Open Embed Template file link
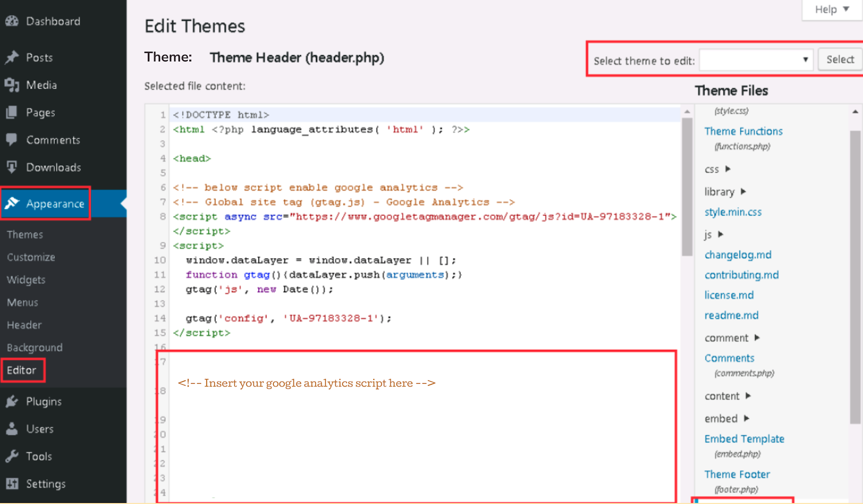Image resolution: width=863 pixels, height=504 pixels. click(x=744, y=439)
